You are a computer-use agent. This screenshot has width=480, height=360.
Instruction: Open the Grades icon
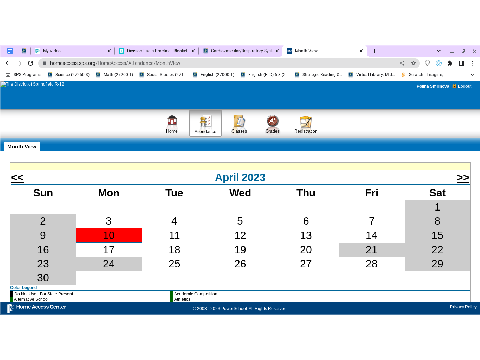click(x=272, y=124)
